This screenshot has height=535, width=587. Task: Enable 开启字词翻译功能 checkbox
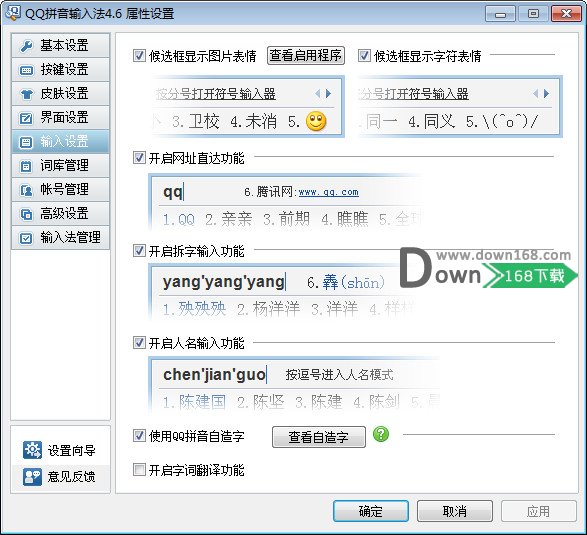tap(139, 469)
